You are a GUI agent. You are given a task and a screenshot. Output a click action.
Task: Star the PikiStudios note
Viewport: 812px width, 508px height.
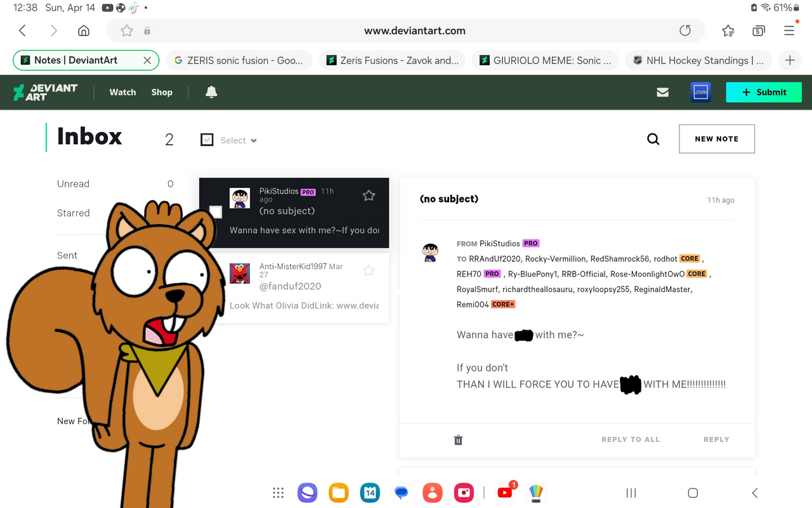coord(369,196)
